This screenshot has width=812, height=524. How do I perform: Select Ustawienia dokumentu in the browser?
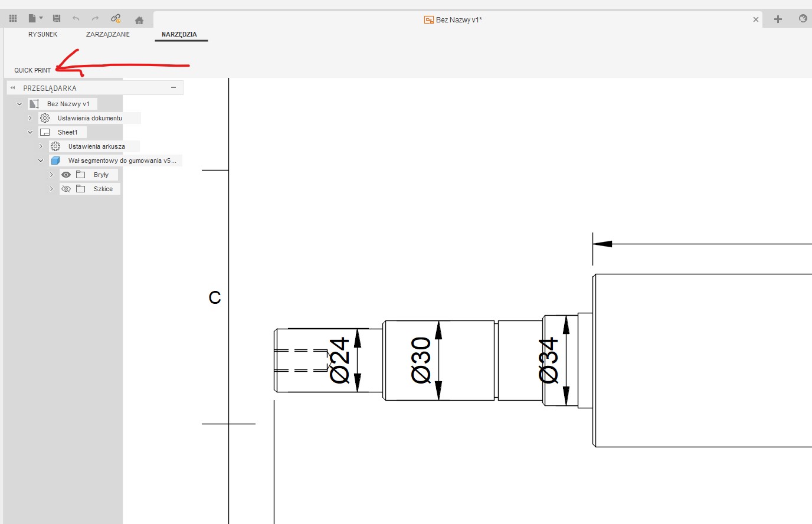pos(90,118)
